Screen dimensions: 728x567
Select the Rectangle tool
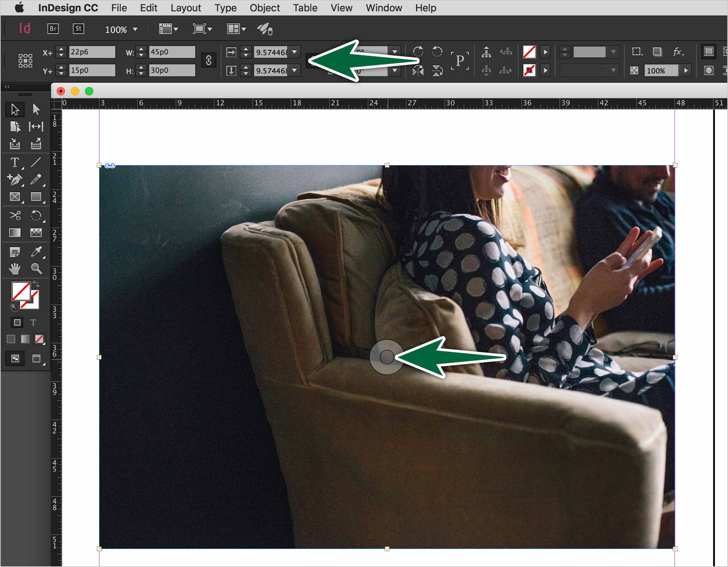click(36, 197)
